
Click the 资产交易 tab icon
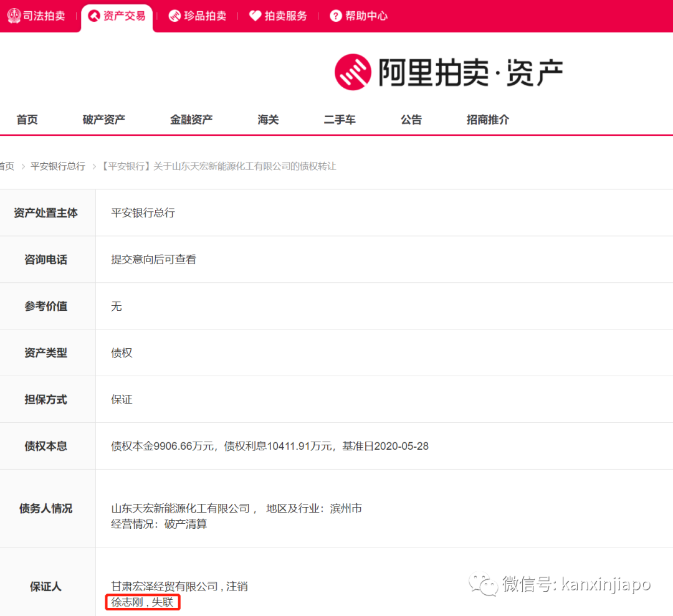click(94, 16)
